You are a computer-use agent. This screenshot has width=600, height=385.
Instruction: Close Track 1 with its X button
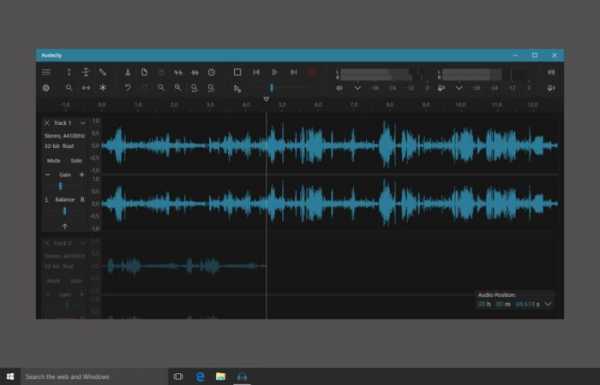tap(47, 123)
